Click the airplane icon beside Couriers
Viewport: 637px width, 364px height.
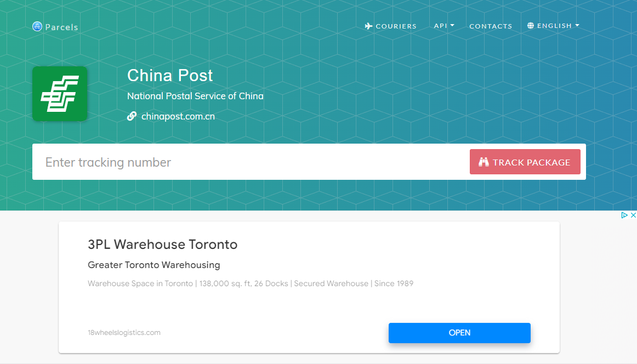point(368,26)
